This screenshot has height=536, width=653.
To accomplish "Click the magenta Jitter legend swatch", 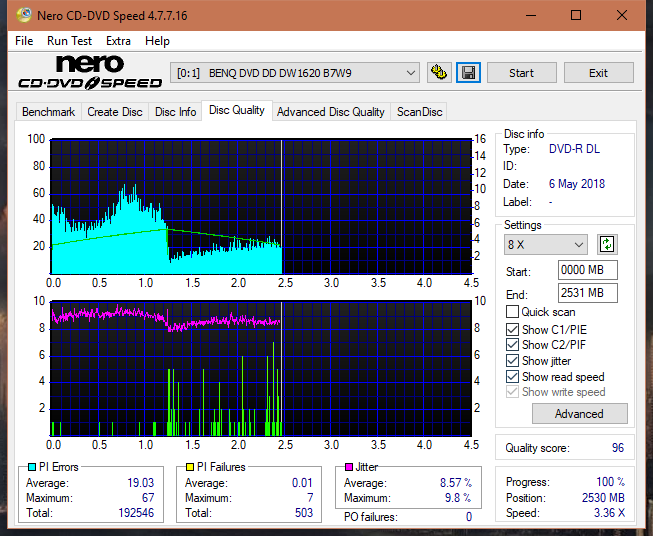I will 349,467.
